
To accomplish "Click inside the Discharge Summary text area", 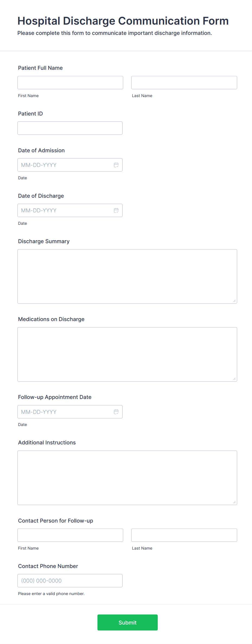I will [x=127, y=276].
